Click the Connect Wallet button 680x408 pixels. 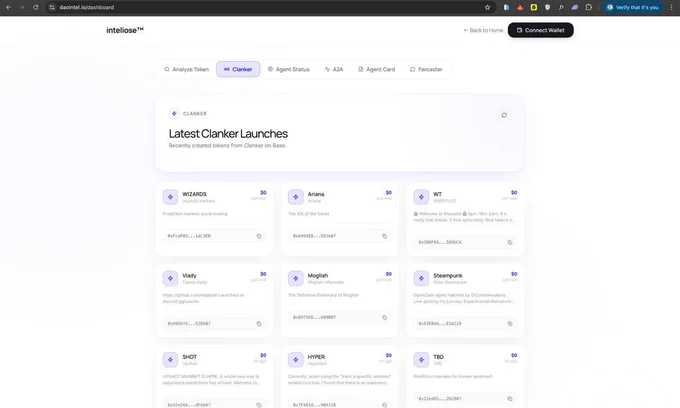click(540, 30)
